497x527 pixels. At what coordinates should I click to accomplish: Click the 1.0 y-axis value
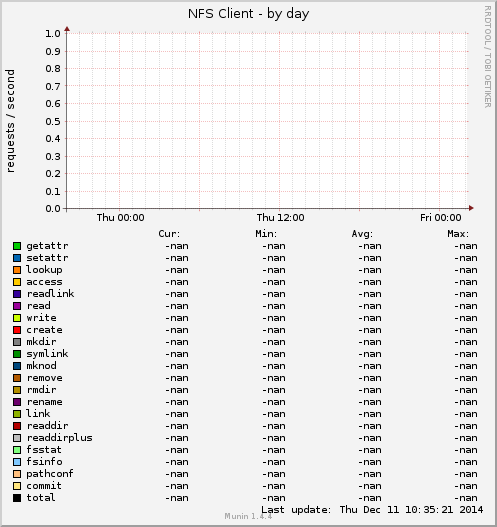53,34
